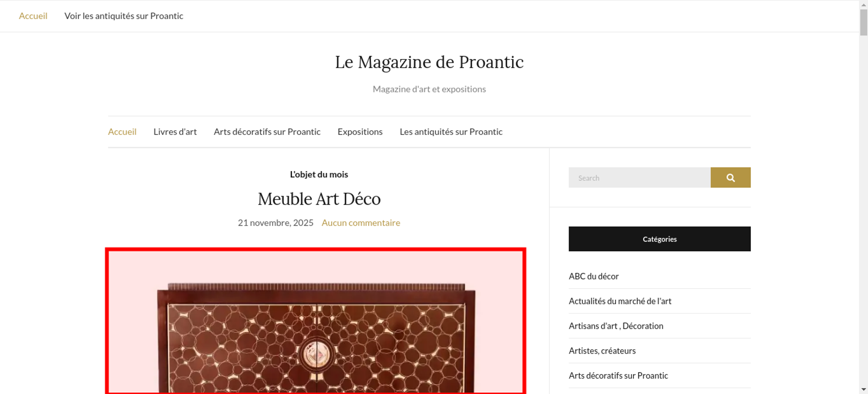Open Voir les antiquités sur Proantic
Image resolution: width=868 pixels, height=394 pixels.
click(124, 16)
